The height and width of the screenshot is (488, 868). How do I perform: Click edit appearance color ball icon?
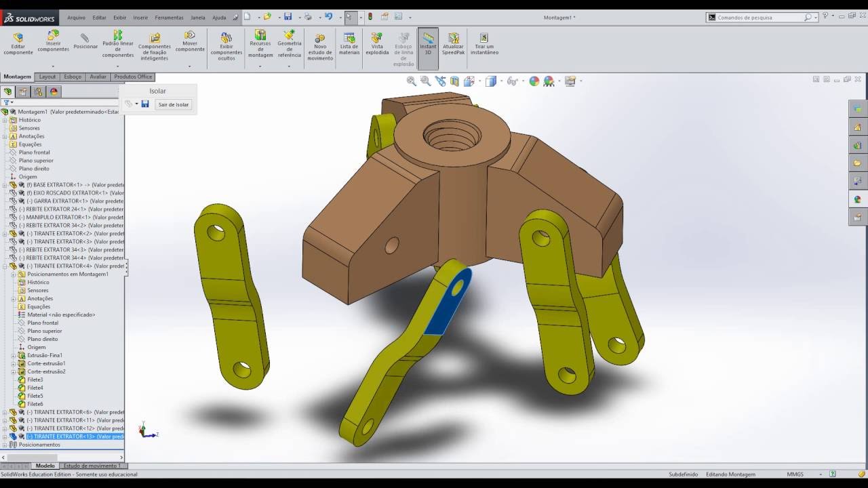tap(534, 81)
